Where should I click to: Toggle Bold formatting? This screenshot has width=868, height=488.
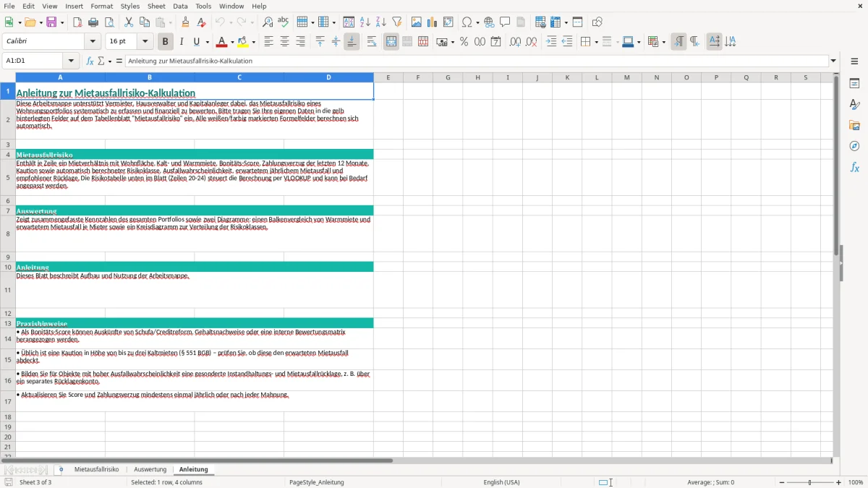click(x=165, y=42)
